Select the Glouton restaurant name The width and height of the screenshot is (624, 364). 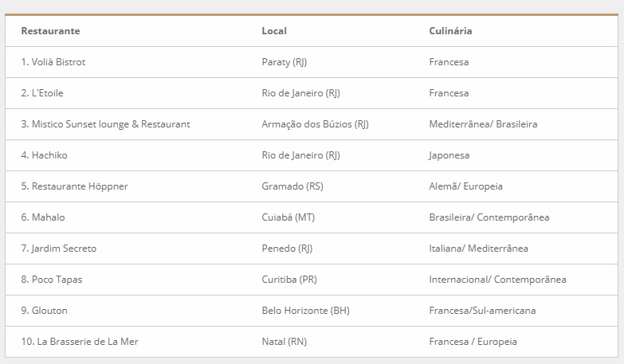pos(45,311)
